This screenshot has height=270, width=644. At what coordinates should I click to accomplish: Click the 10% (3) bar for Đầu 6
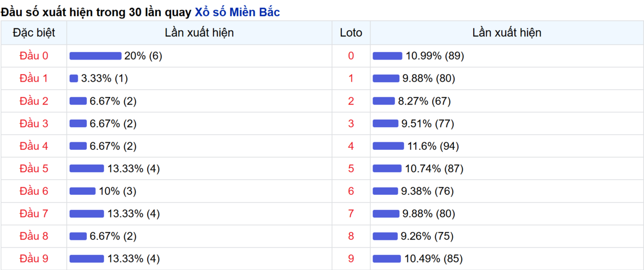point(83,191)
